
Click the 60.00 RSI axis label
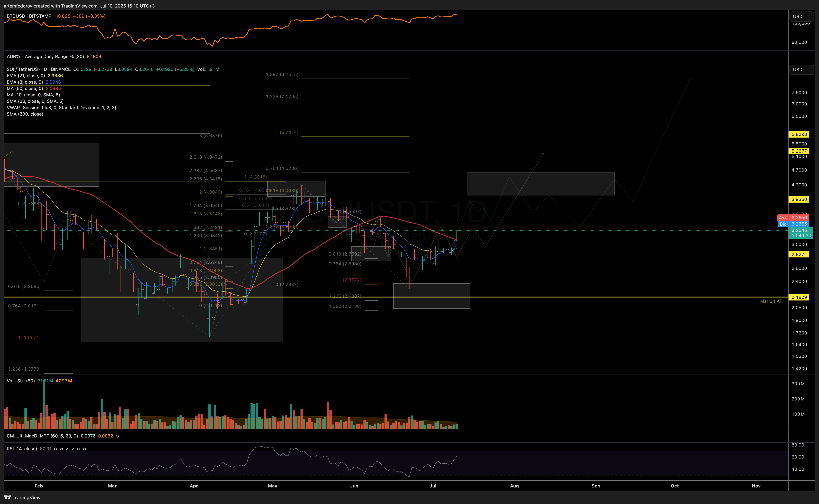[798, 457]
